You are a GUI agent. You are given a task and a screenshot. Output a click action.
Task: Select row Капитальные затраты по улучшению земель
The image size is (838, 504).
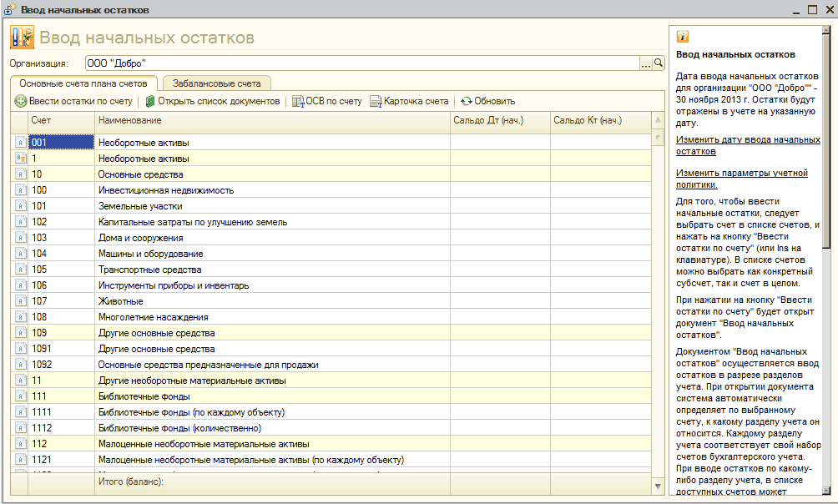pyautogui.click(x=331, y=222)
